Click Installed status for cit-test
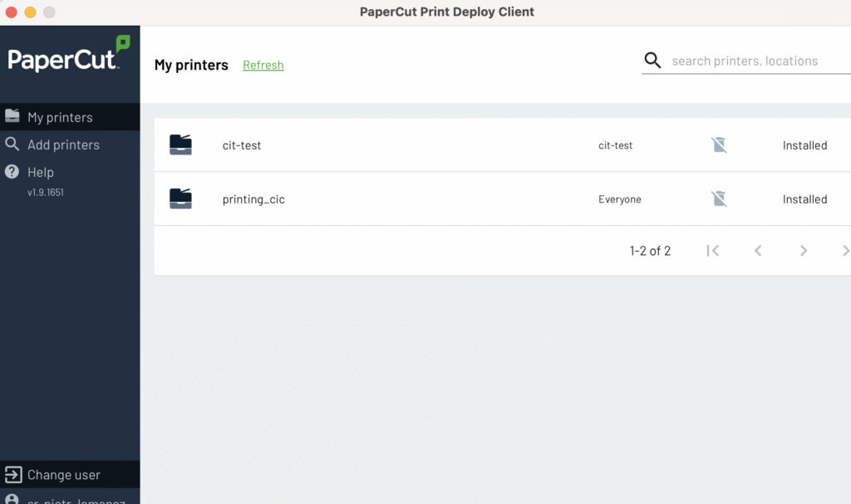This screenshot has width=851, height=504. click(804, 145)
